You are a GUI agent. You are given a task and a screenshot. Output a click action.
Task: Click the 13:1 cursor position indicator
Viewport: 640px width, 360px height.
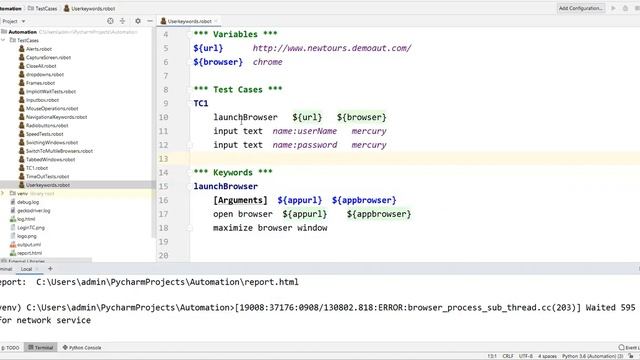[492, 356]
